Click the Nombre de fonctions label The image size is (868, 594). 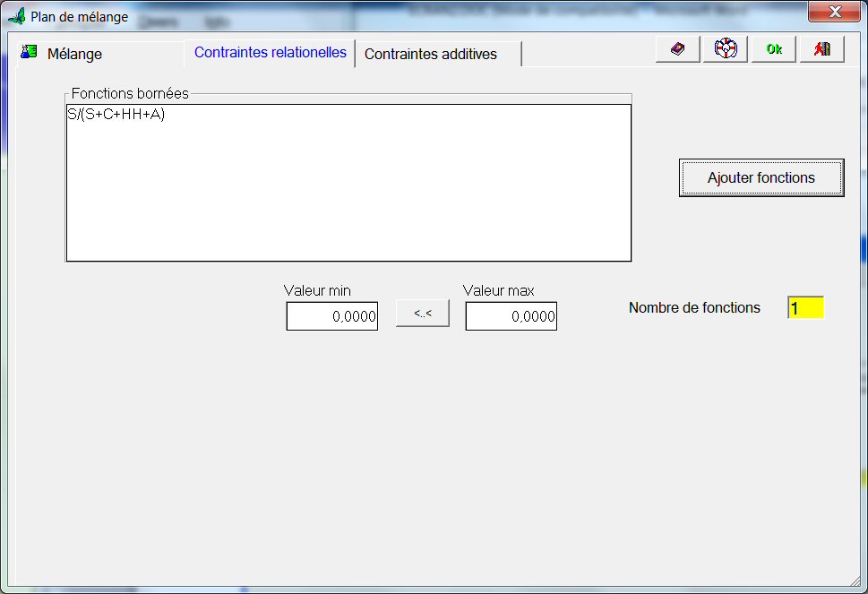pos(694,308)
